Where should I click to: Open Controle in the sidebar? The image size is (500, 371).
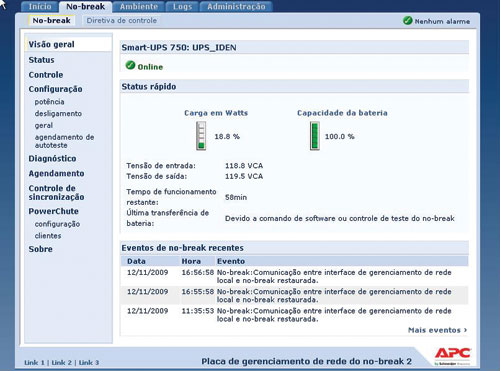click(46, 75)
